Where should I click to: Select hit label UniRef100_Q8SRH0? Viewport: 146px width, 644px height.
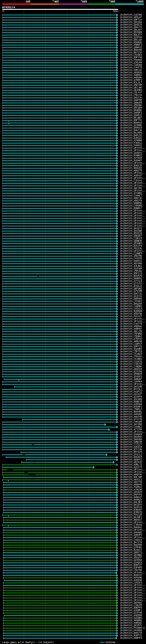point(131,437)
